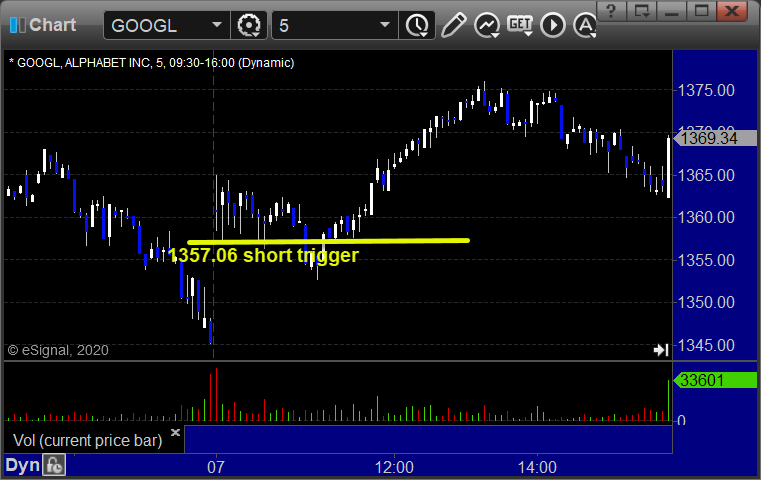Click the Chart window icon
The height and width of the screenshot is (480, 761).
pyautogui.click(x=17, y=25)
